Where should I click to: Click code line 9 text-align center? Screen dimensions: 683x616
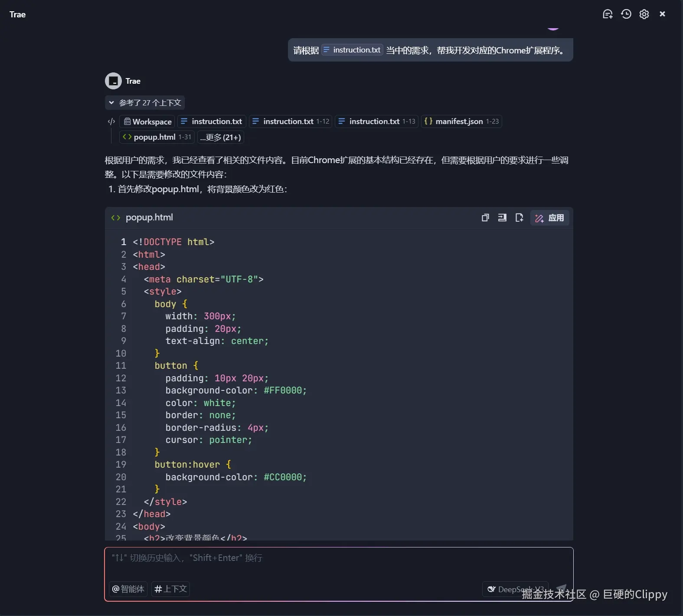[217, 341]
